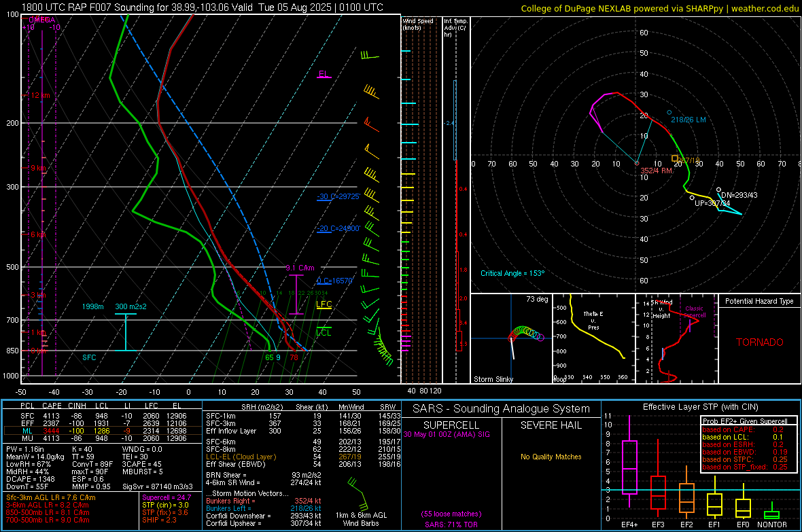Click the -20 C=24900' height label

(338, 229)
